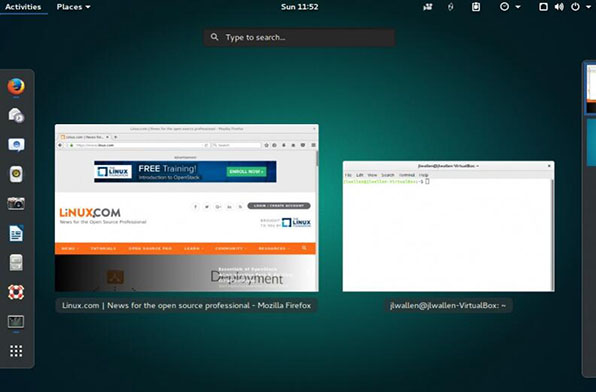
Task: Open OPEN SOURCE PRO nav item on Linux.com
Action: 150,249
